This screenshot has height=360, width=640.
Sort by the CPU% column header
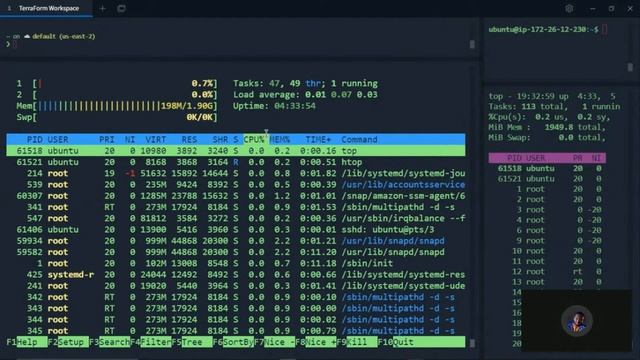[254, 140]
